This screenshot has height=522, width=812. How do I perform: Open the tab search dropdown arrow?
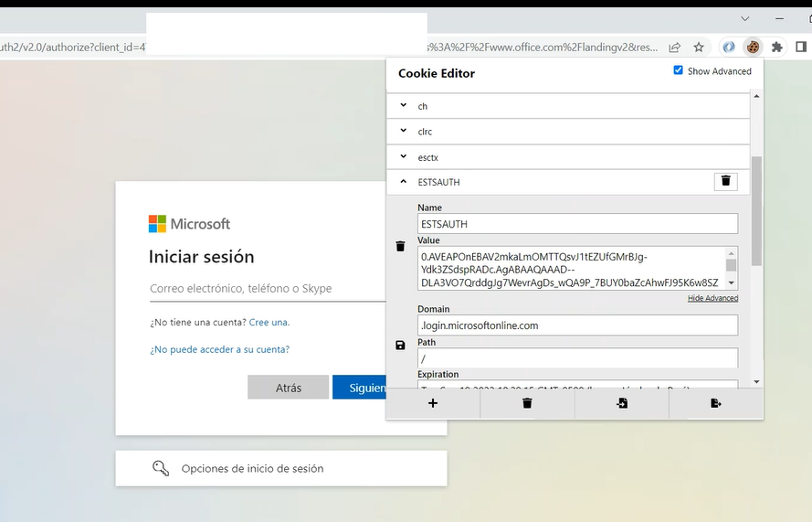(x=744, y=18)
